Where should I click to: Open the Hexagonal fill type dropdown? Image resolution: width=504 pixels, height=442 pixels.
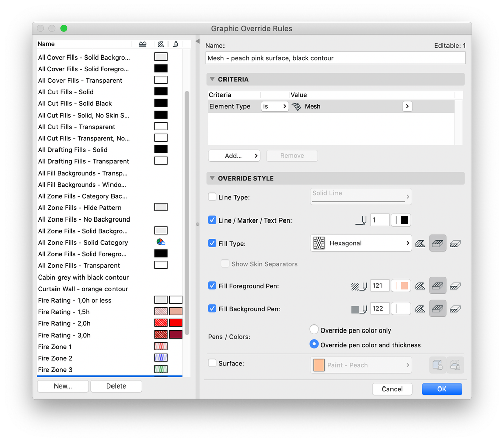[x=361, y=243]
